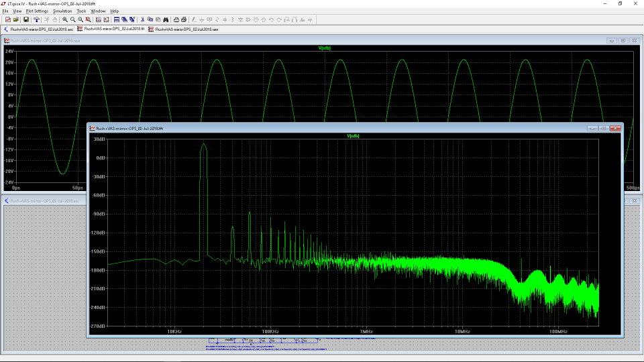Click the 24V axis label in waveform window
Screen dimensions: 644x362
tap(9, 52)
